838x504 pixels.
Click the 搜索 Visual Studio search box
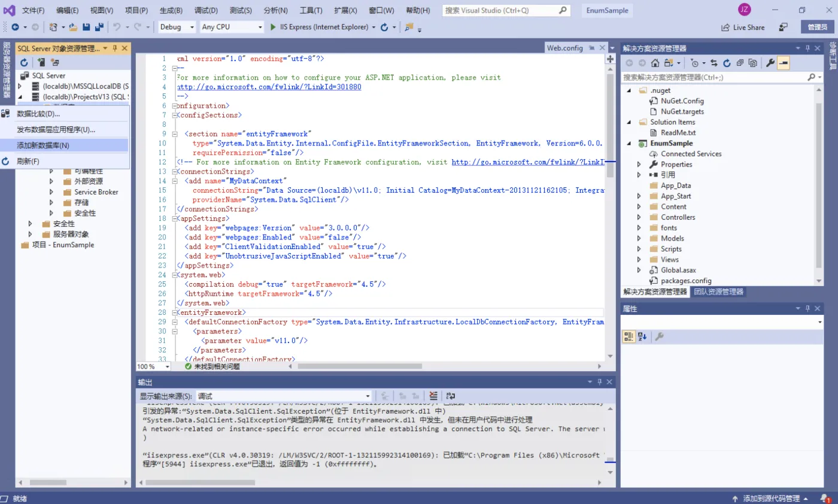[506, 11]
